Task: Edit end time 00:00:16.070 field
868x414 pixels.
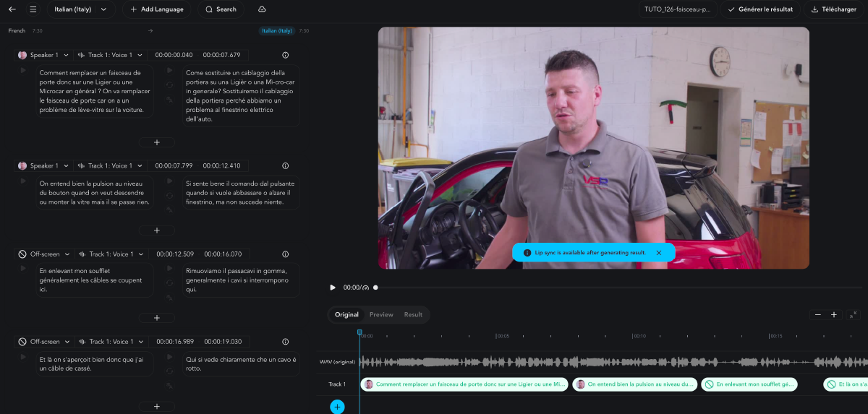Action: click(222, 254)
